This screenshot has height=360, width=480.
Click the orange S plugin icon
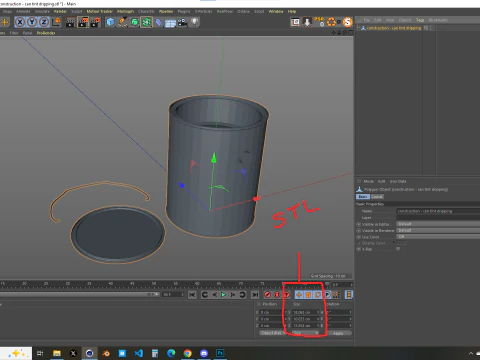[348, 22]
